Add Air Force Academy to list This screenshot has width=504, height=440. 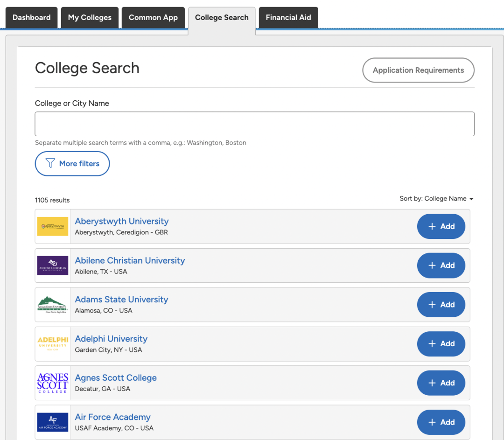click(441, 422)
